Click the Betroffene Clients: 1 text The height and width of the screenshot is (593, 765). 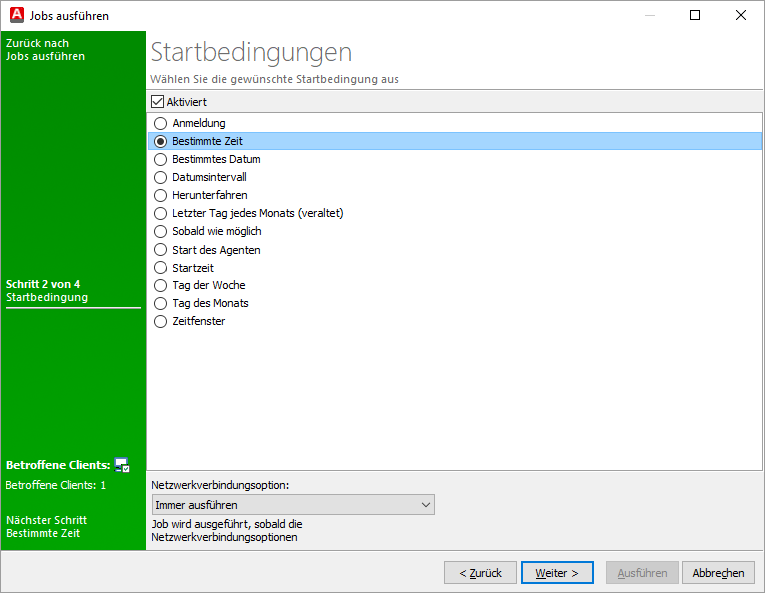tap(56, 485)
